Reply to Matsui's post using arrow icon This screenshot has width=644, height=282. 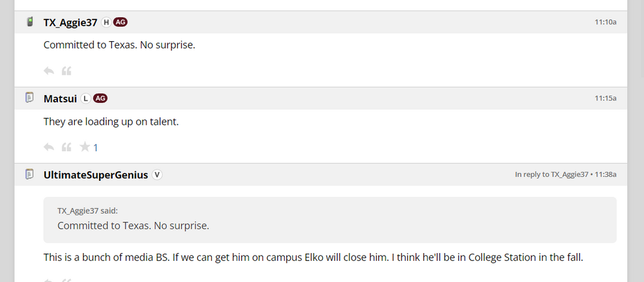pyautogui.click(x=48, y=147)
